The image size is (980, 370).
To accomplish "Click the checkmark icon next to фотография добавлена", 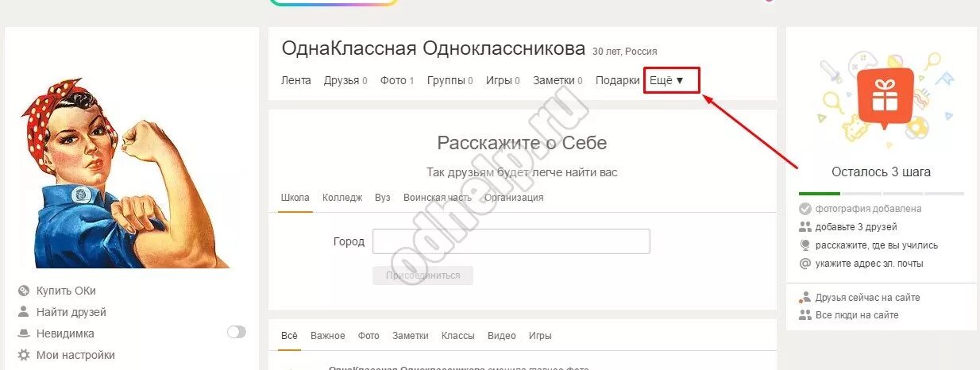I will tap(805, 209).
